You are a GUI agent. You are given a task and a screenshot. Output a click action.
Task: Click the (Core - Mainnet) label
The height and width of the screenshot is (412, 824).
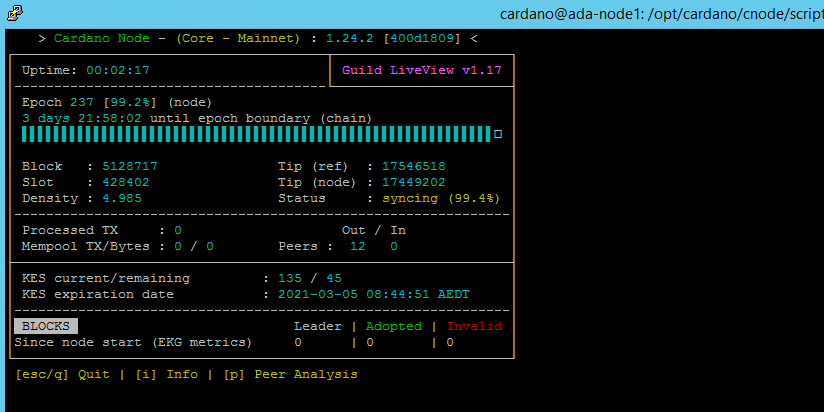[238, 38]
